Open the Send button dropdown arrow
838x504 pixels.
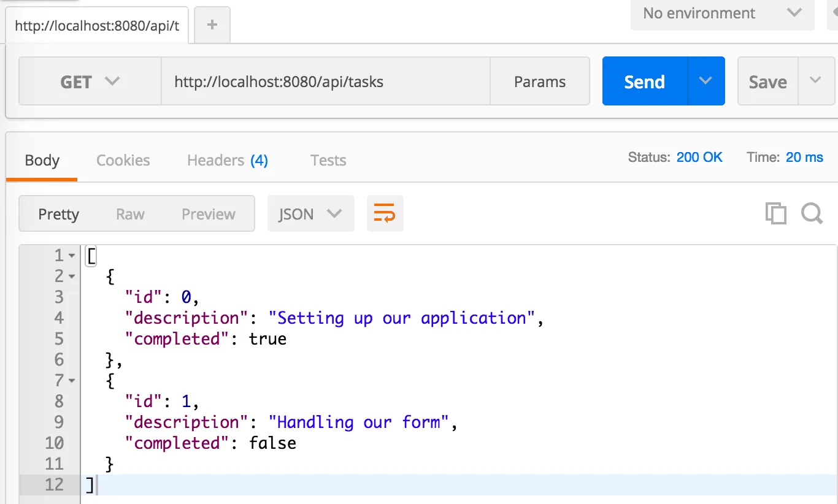tap(705, 80)
